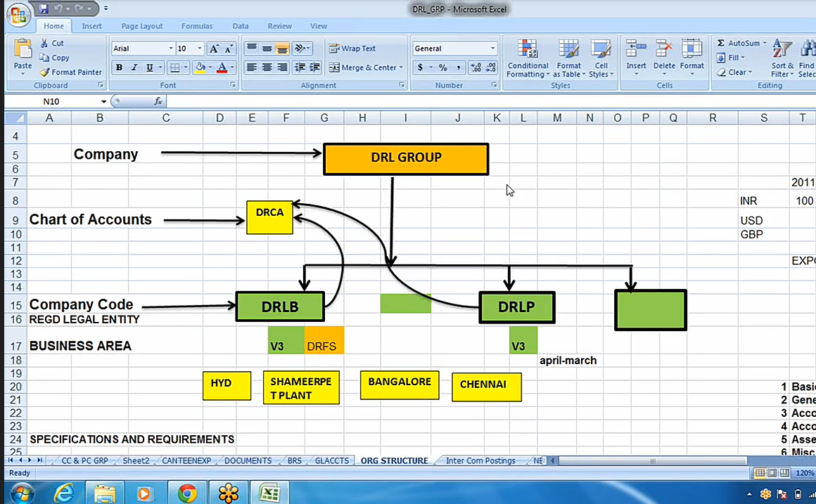This screenshot has height=504, width=816.
Task: Click the Increase Indent icon
Action: (x=315, y=67)
